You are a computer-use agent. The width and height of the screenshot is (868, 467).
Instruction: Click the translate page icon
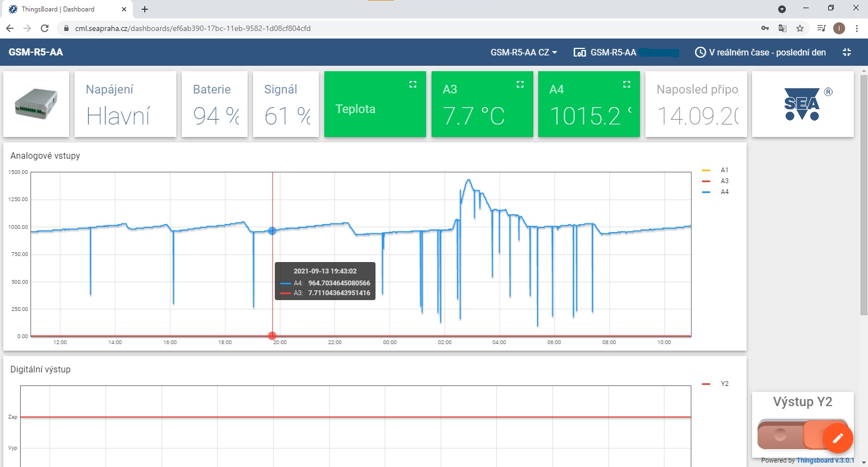click(783, 28)
